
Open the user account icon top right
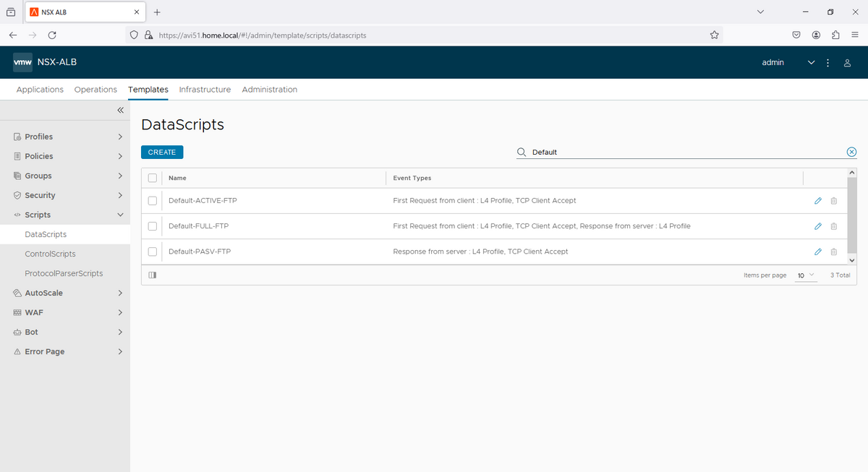pos(847,63)
